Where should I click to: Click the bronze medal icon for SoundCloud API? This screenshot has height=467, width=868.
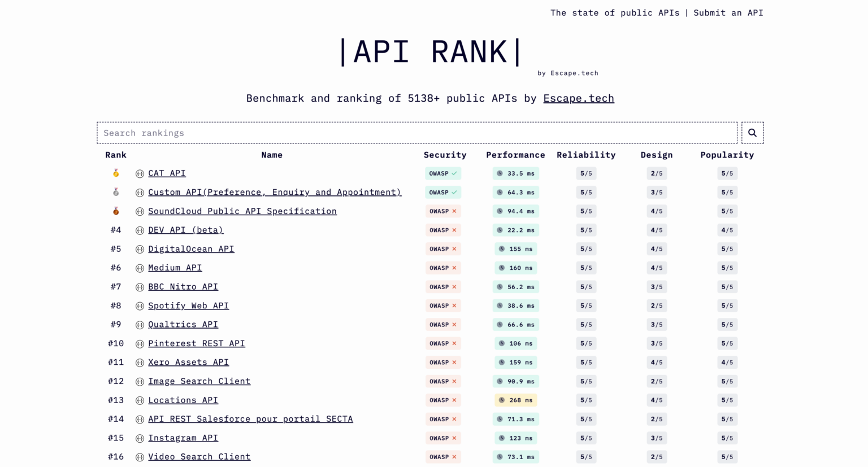tap(116, 211)
